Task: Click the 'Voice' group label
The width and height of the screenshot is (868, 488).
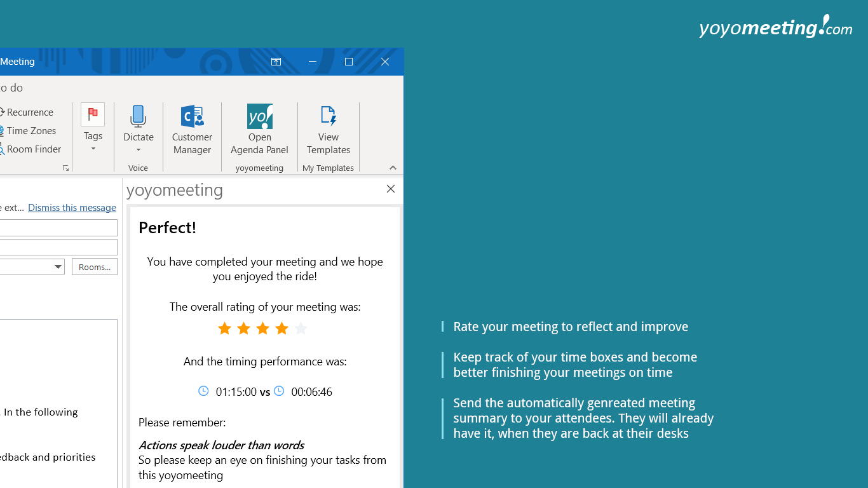Action: tap(138, 168)
